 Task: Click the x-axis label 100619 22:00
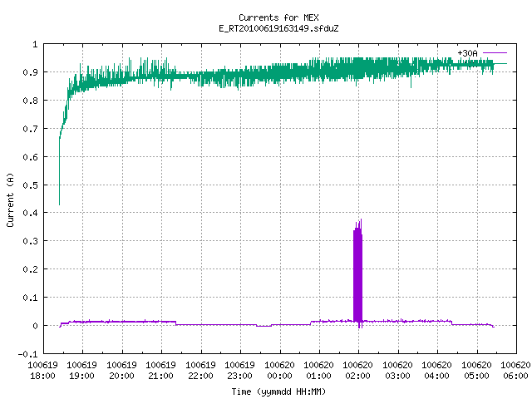tap(201, 371)
